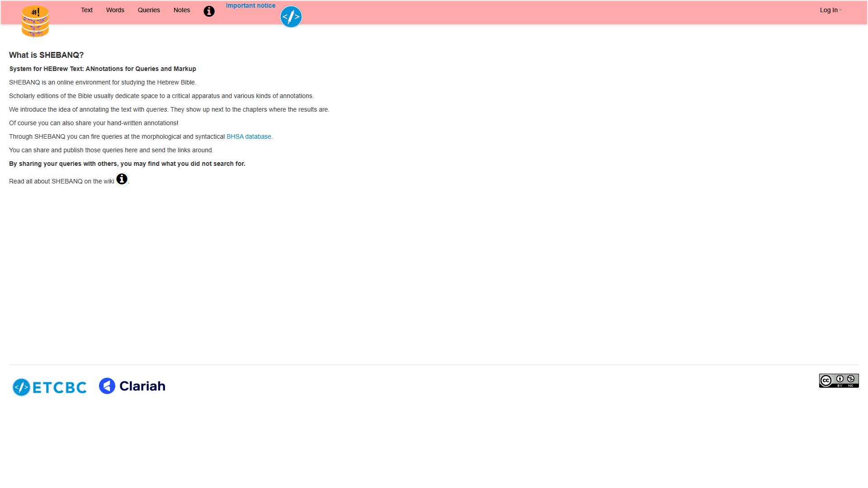Select the Notes menu item
The height and width of the screenshot is (488, 868).
click(x=182, y=10)
